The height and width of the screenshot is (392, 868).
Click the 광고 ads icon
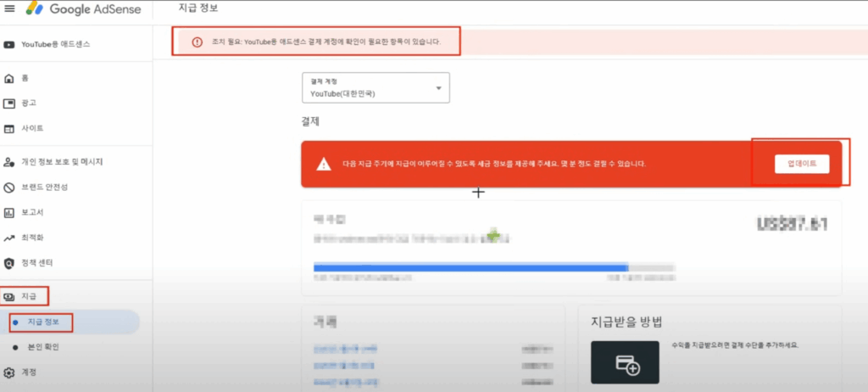click(9, 104)
